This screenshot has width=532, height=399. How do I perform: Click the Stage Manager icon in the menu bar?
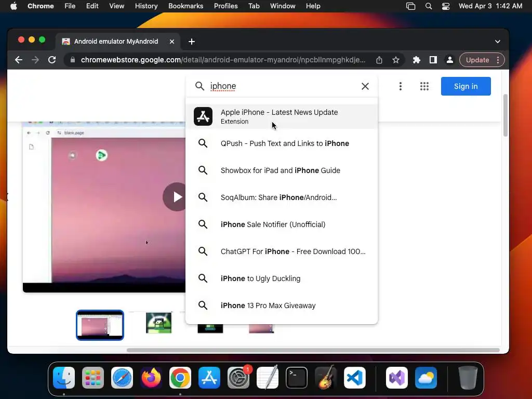tap(410, 6)
